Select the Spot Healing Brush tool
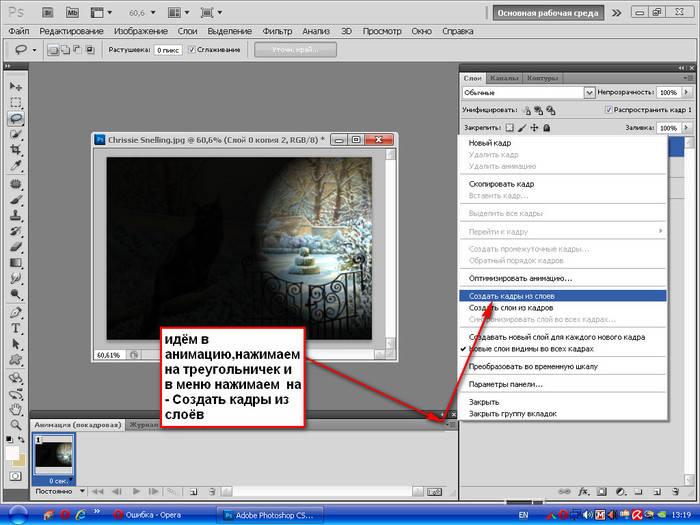This screenshot has width=700, height=525. (16, 184)
